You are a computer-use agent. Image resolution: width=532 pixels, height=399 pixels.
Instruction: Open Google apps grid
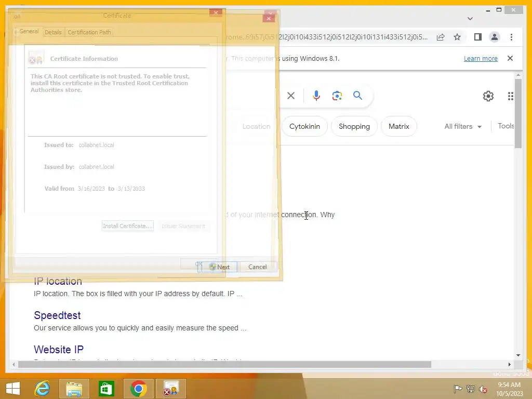pyautogui.click(x=510, y=96)
